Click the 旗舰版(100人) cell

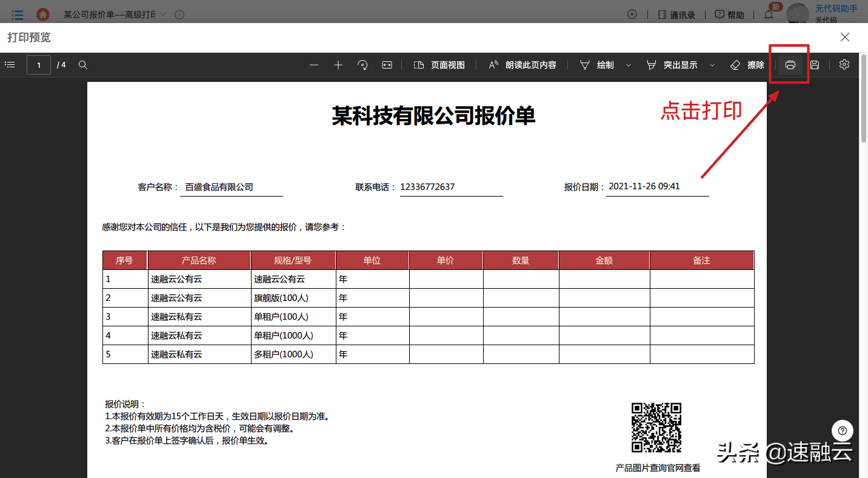[x=293, y=298]
